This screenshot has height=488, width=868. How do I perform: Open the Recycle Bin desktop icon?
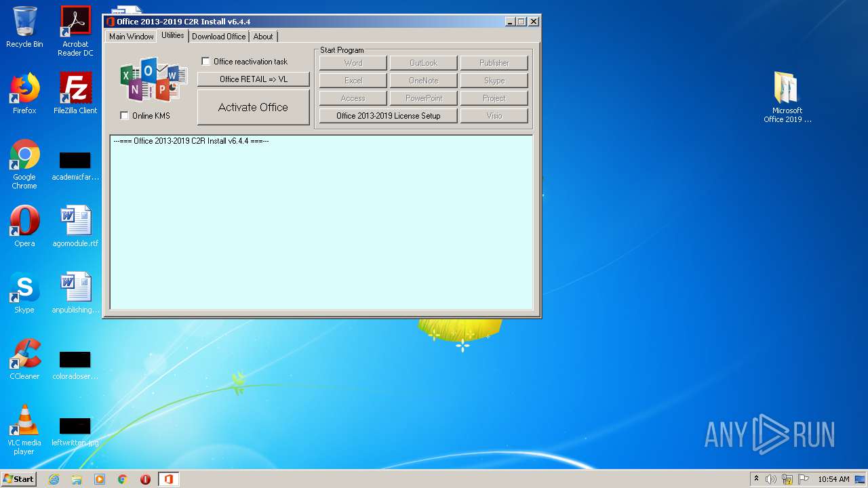(x=24, y=27)
